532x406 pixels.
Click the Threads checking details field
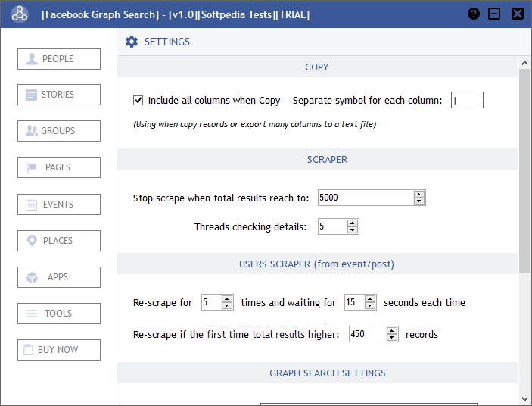[332, 226]
